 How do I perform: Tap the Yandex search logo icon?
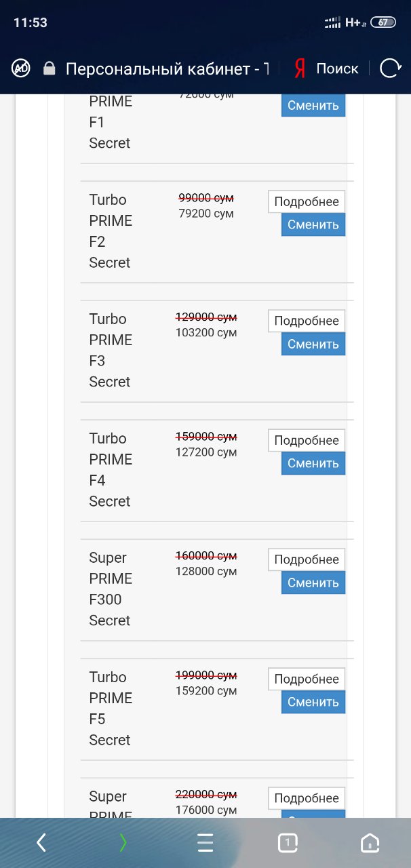point(300,68)
